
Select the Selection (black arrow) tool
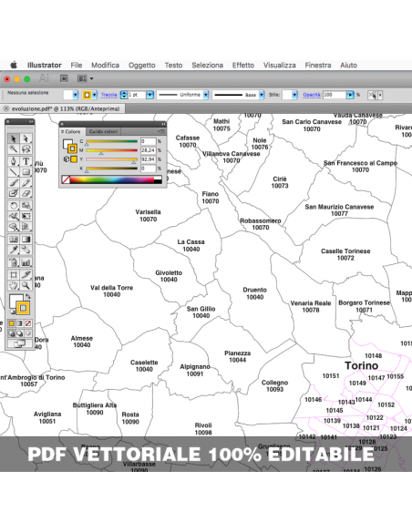tap(14, 138)
